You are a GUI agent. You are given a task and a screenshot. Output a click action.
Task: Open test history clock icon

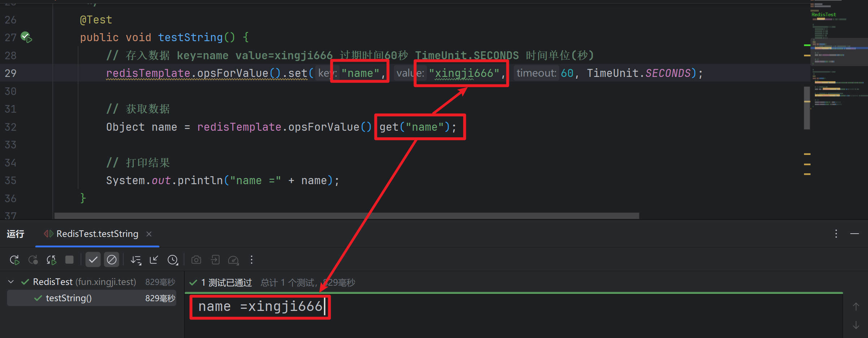173,260
